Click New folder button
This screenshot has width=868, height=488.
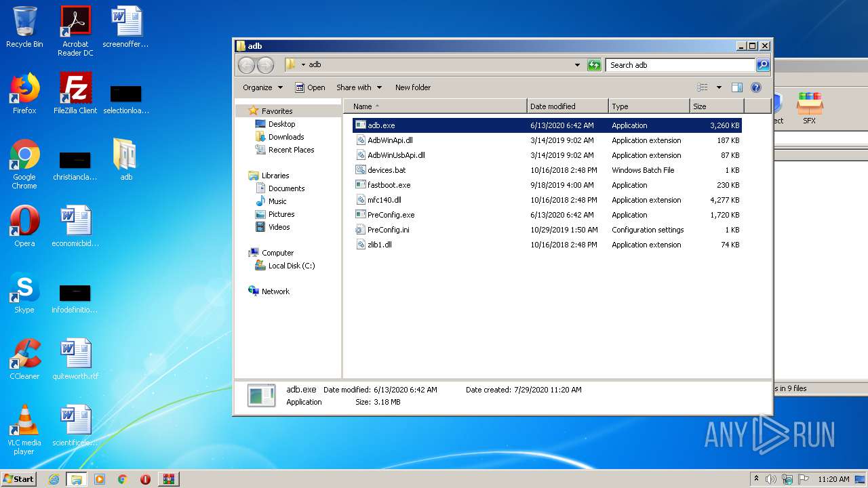[413, 87]
